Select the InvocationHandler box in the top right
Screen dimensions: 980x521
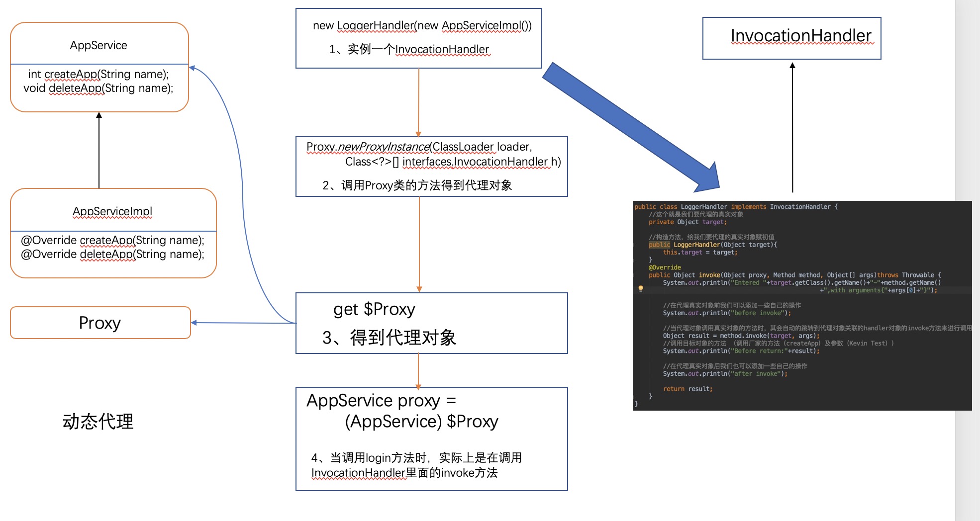tap(791, 38)
